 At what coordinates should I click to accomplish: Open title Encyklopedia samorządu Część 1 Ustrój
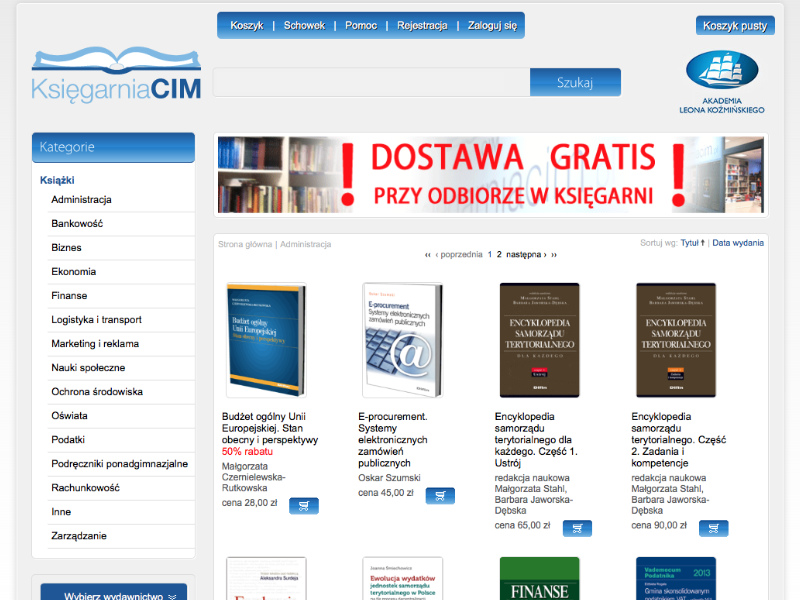536,440
